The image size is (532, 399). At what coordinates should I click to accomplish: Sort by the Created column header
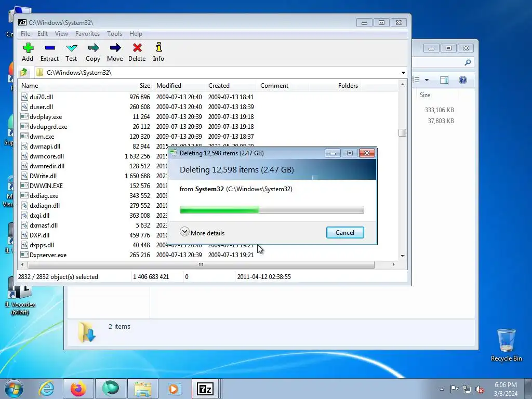pos(231,86)
